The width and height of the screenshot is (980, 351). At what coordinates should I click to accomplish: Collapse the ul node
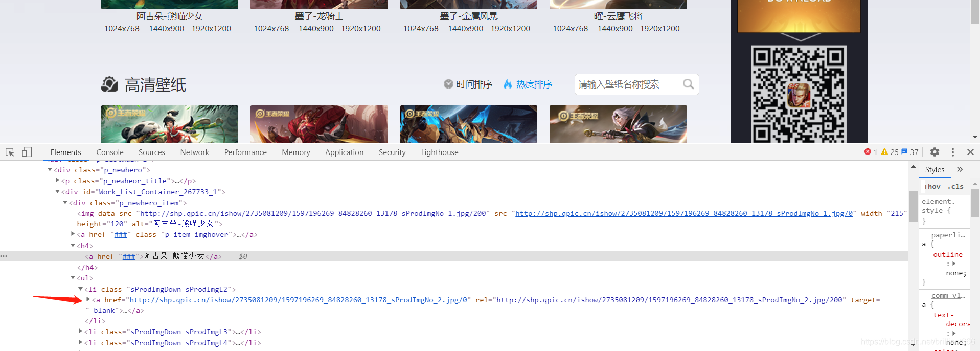73,277
